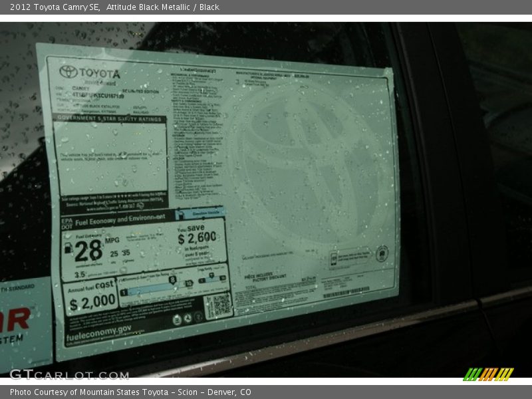Click the QR code on the fuel economy label
The height and width of the screenshot is (399, 532).
tap(219, 306)
